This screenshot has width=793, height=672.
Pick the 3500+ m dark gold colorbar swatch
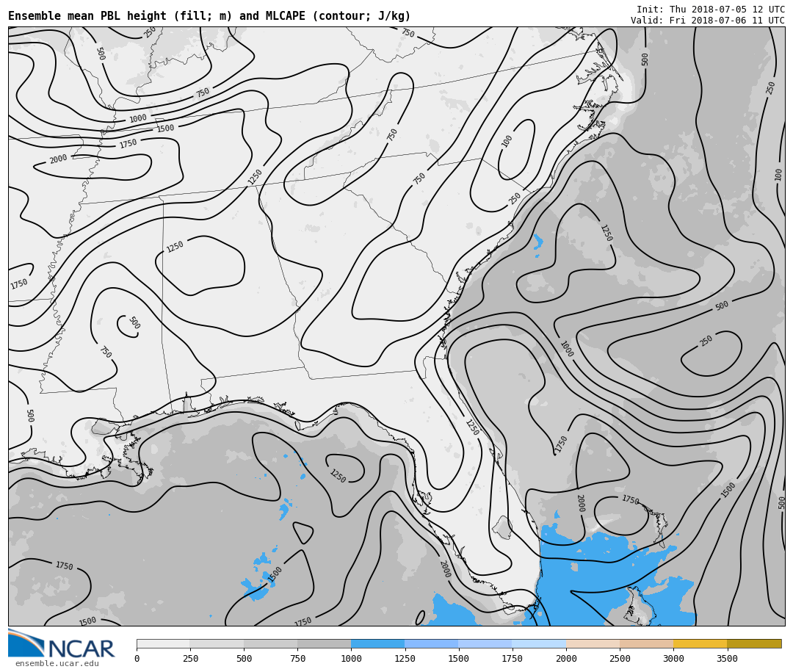754,643
